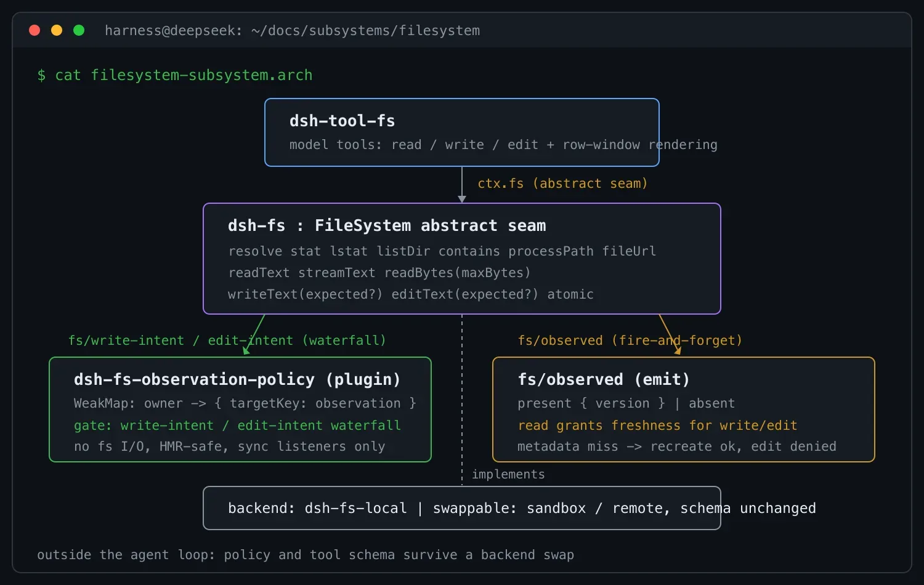The width and height of the screenshot is (924, 585).
Task: Click the yellow minimize window dot
Action: (x=57, y=30)
